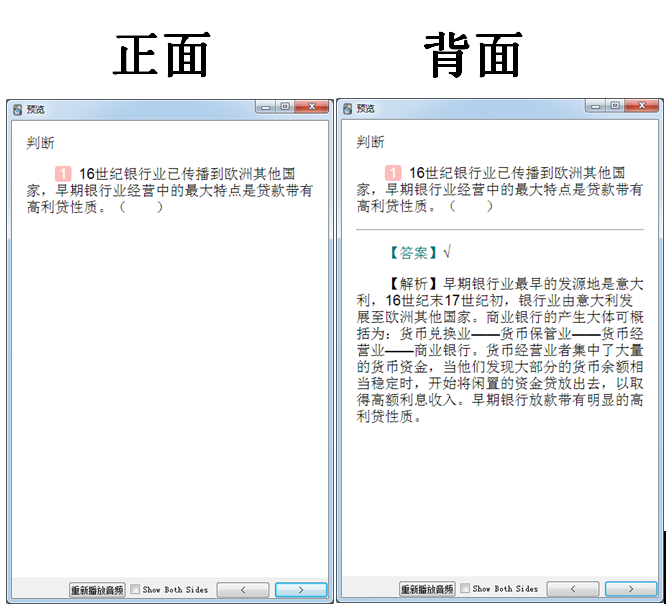Click the √ answer mark in right window

pyautogui.click(x=447, y=252)
